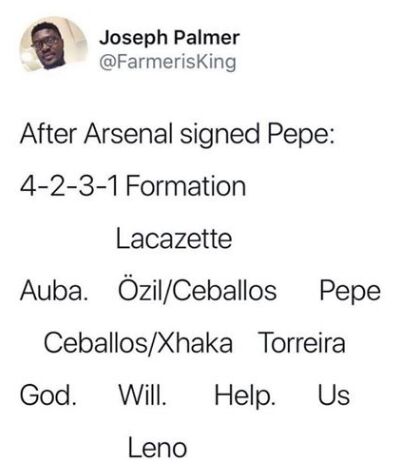Click the word 'Help.'
The width and height of the screenshot is (396, 472).
tap(245, 396)
